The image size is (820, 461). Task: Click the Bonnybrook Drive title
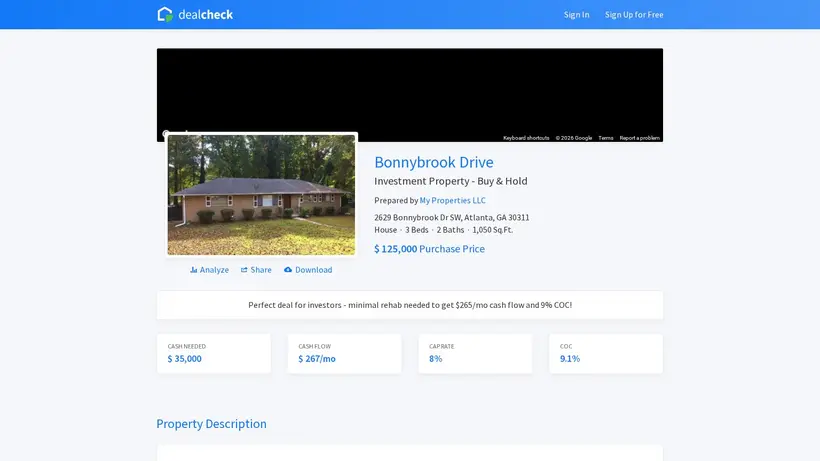434,162
